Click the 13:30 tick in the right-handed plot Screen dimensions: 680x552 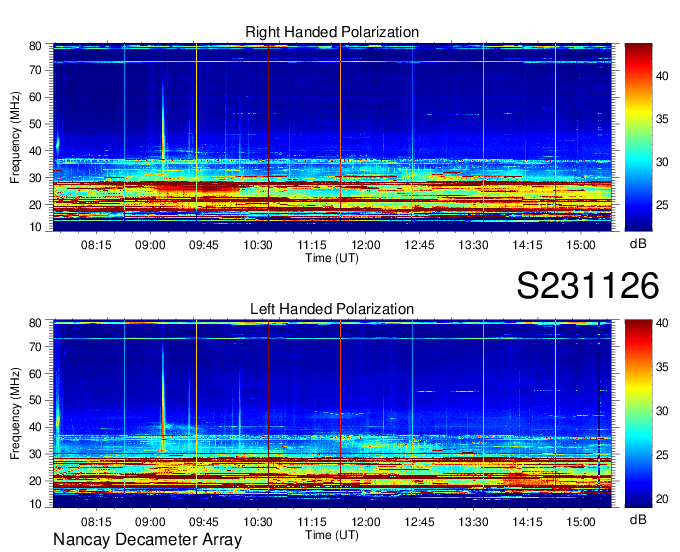click(474, 245)
